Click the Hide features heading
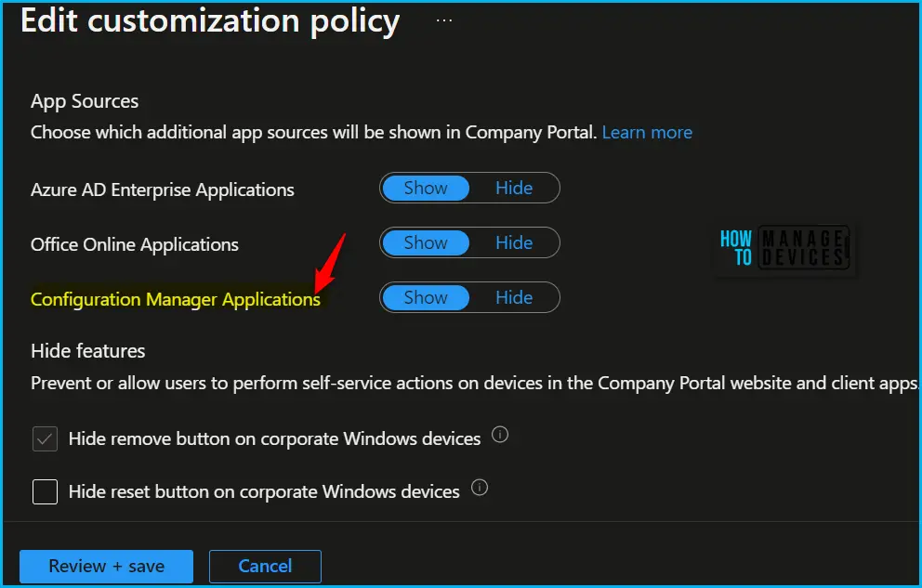 click(88, 351)
